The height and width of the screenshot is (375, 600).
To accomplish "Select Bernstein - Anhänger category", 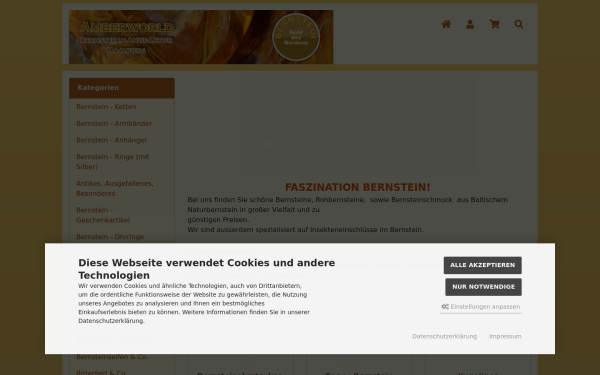I will [111, 140].
